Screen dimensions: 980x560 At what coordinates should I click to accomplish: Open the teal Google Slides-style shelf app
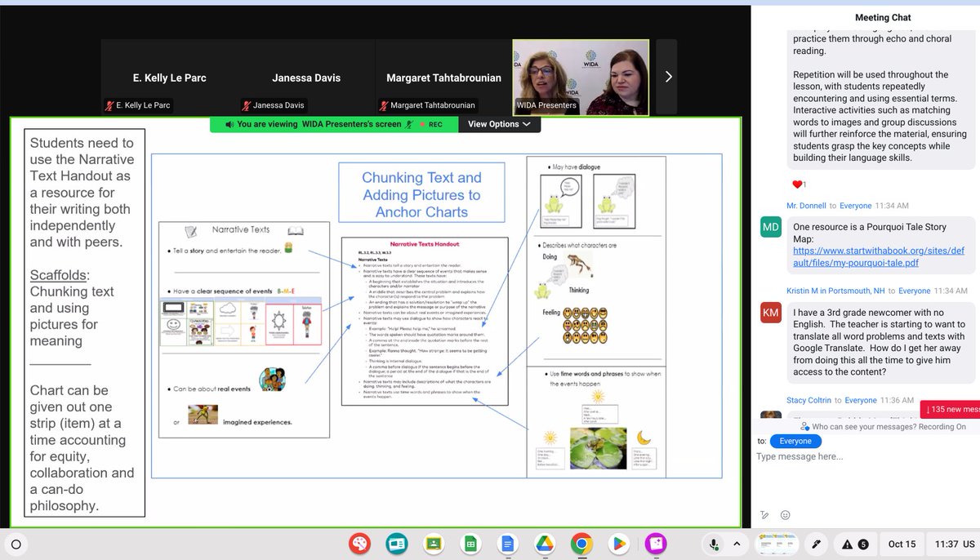(397, 544)
